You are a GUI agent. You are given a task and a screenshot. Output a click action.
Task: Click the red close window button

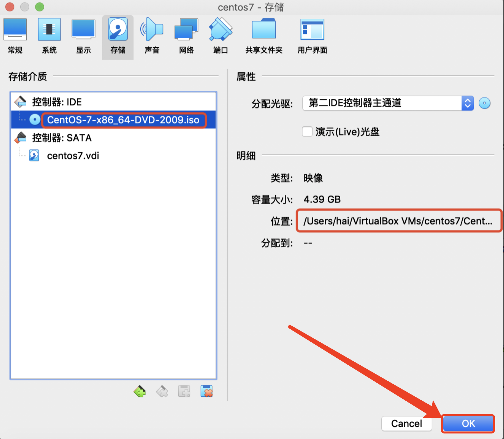(x=10, y=7)
